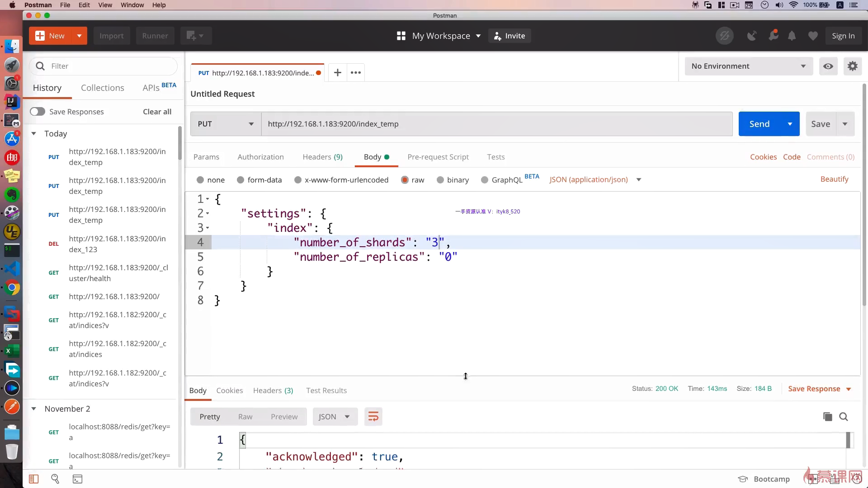Add a new request tab
The width and height of the screenshot is (868, 488).
337,73
